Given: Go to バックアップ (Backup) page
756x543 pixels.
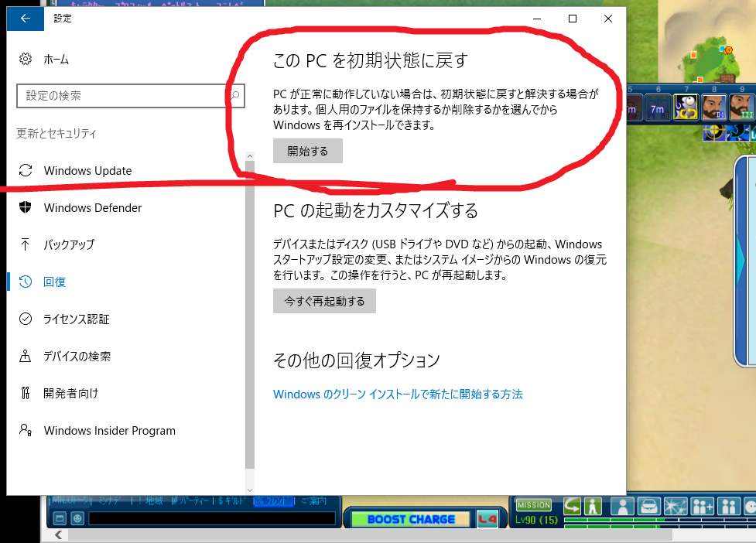Looking at the screenshot, I should pos(69,244).
